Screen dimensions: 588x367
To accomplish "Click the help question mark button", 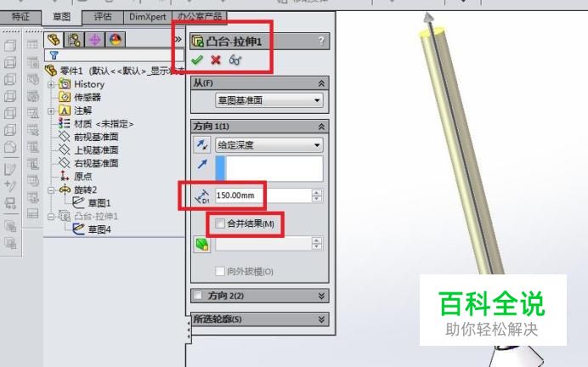I will pos(321,41).
